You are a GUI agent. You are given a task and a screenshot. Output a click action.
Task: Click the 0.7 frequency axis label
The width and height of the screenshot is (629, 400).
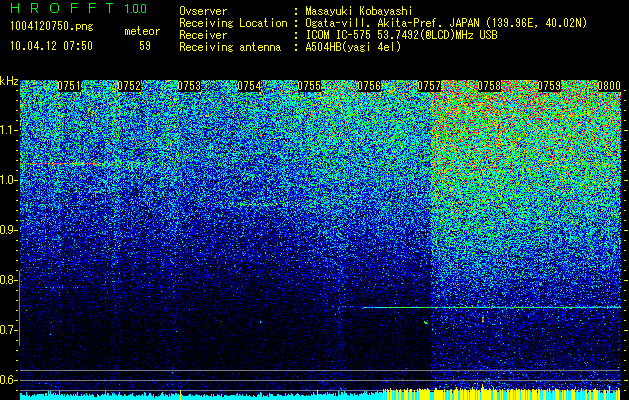click(x=8, y=330)
